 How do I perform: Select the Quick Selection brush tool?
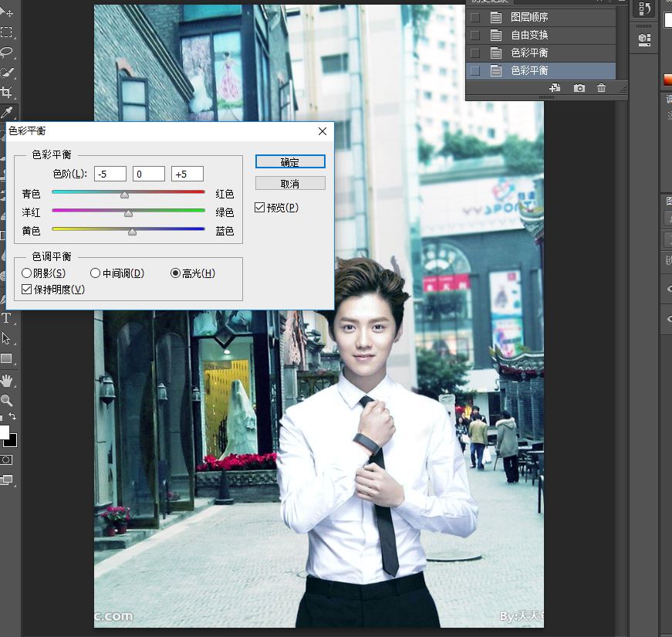tap(6, 72)
